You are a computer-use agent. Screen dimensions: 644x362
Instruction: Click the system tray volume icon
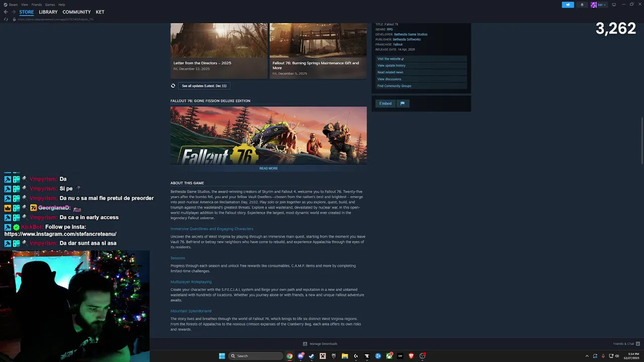click(x=617, y=356)
